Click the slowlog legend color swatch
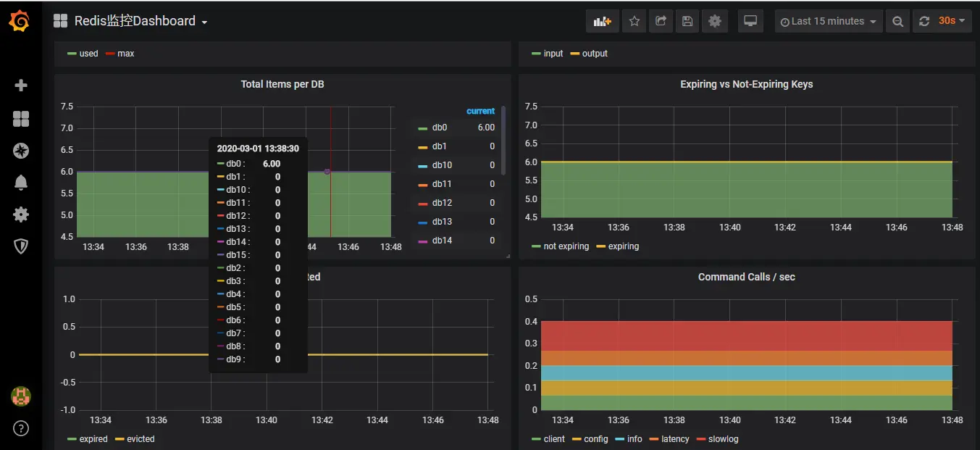Image resolution: width=980 pixels, height=450 pixels. (700, 439)
